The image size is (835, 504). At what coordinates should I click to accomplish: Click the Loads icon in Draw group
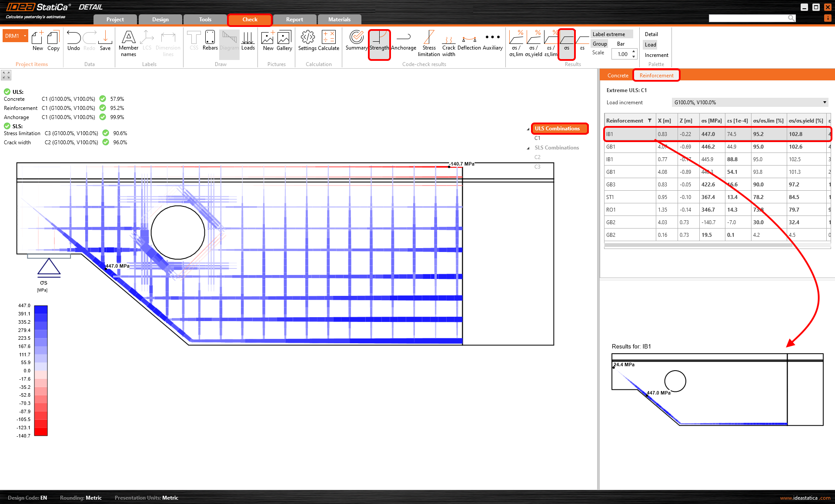248,40
